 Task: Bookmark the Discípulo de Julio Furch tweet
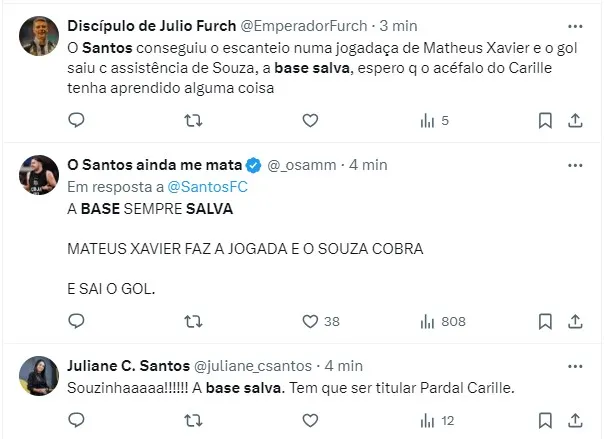[x=545, y=120]
